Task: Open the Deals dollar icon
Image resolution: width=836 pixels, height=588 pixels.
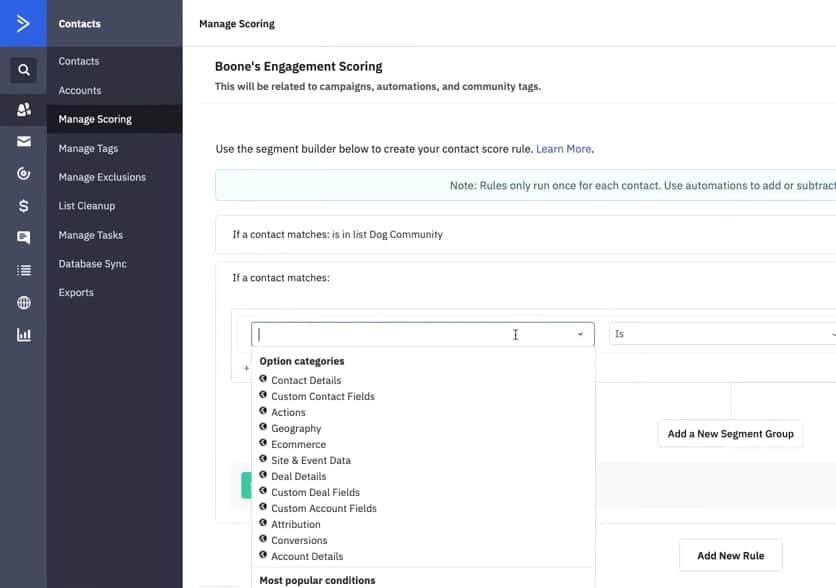Action: coord(23,206)
